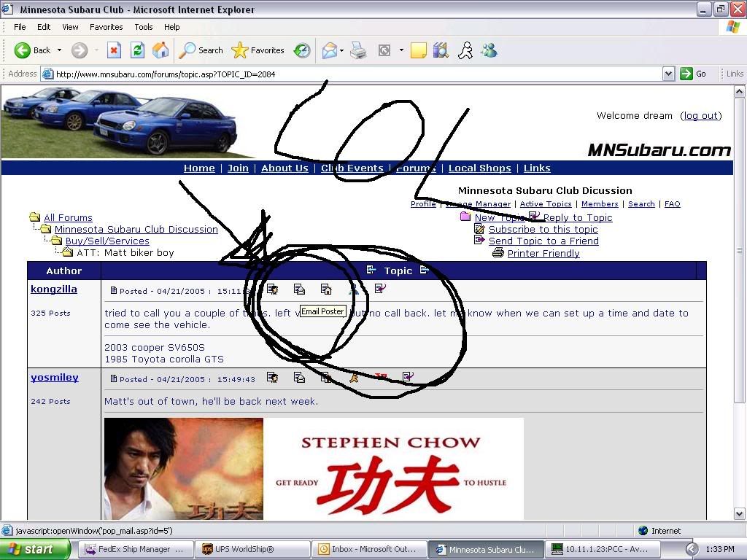Viewport: 747px width, 560px height.
Task: Click the Stop loading toolbar icon
Action: point(114,50)
